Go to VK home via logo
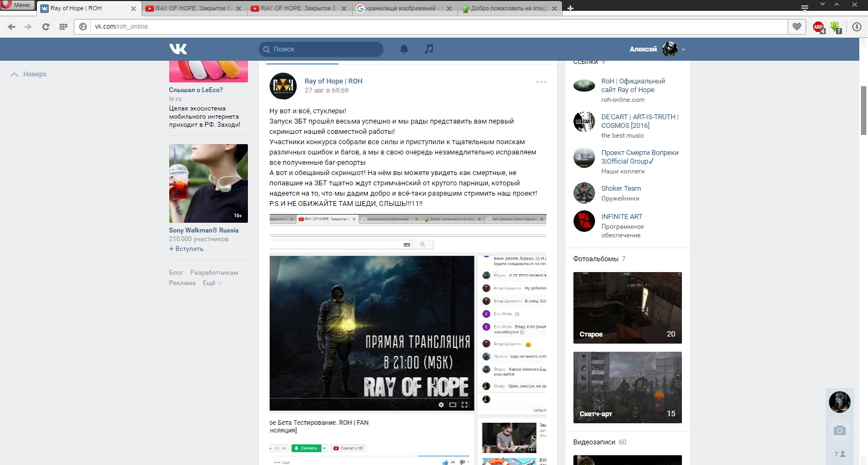 178,49
